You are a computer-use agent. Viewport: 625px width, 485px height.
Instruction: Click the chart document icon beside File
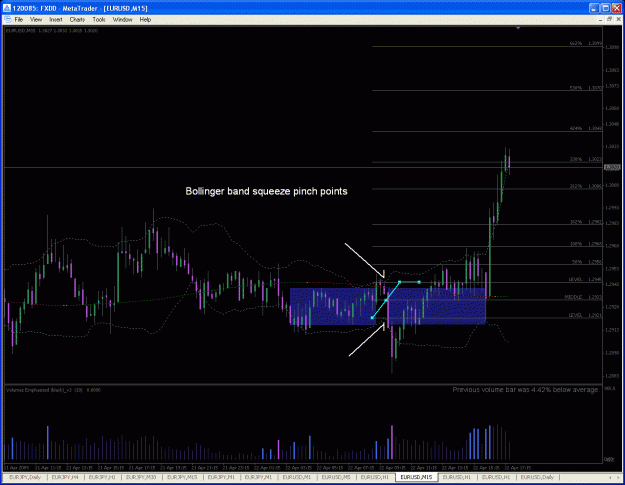(8, 20)
